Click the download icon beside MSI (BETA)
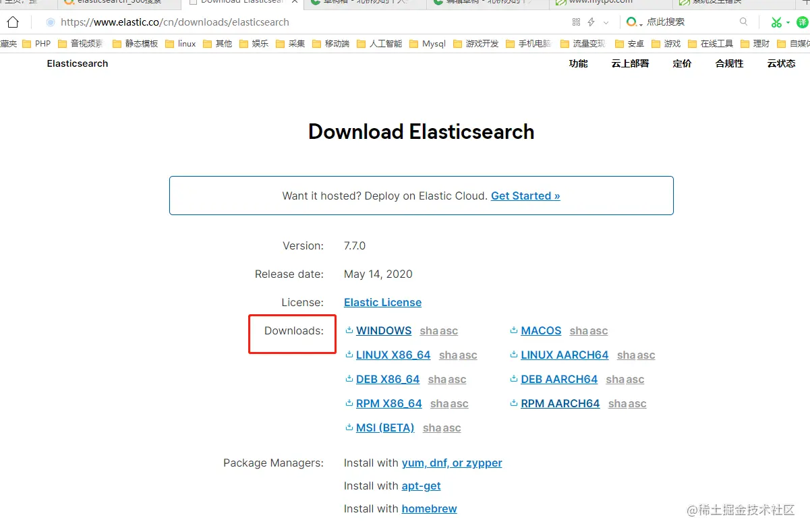This screenshot has height=532, width=810. point(349,427)
